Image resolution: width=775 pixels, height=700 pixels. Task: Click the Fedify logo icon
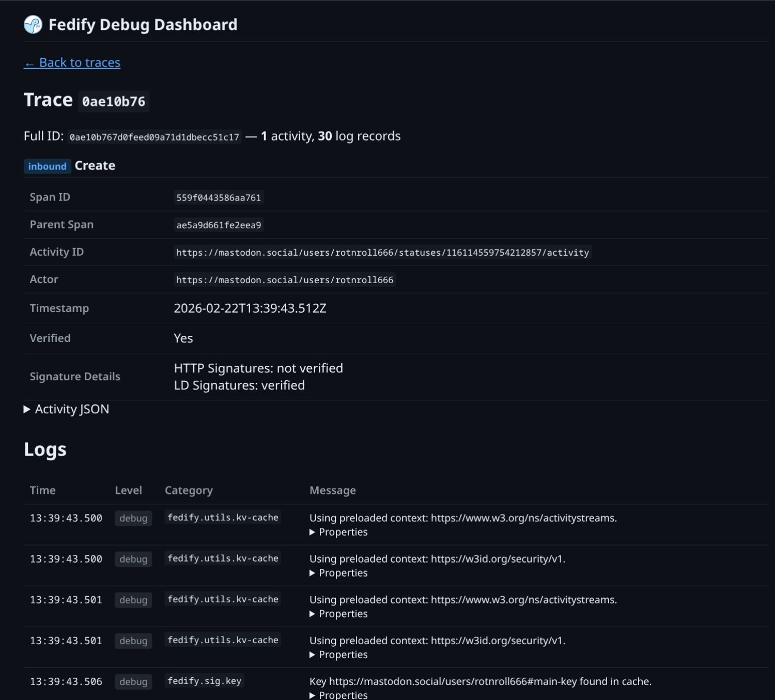(33, 25)
